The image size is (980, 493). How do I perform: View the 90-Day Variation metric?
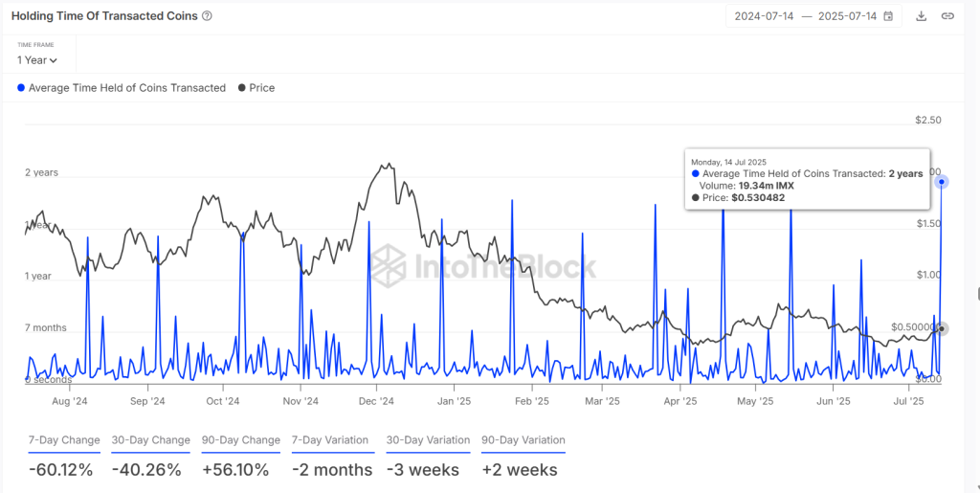523,440
